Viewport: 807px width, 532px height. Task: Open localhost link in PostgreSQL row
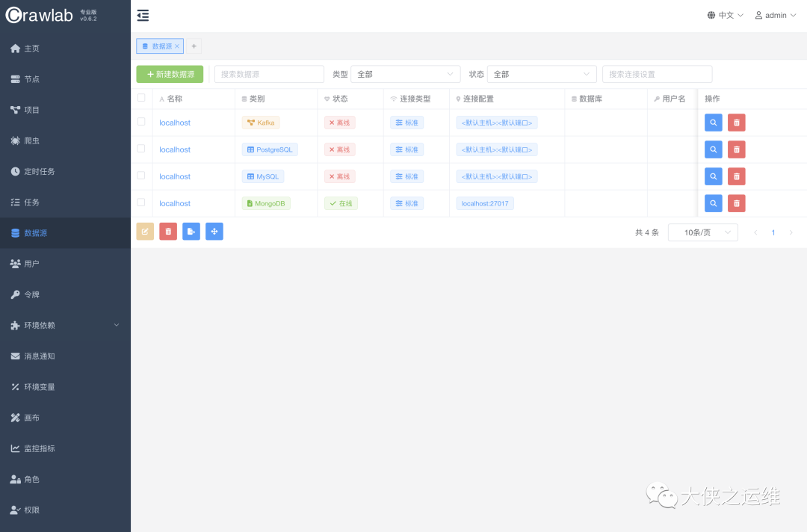175,149
